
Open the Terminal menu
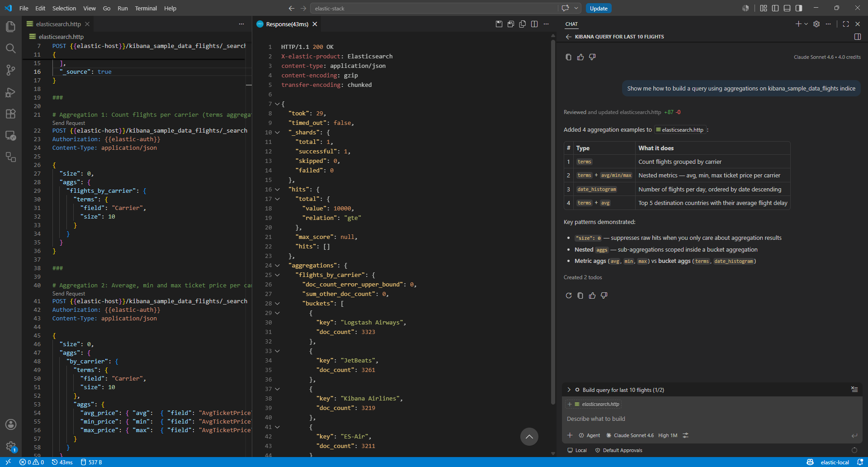146,8
